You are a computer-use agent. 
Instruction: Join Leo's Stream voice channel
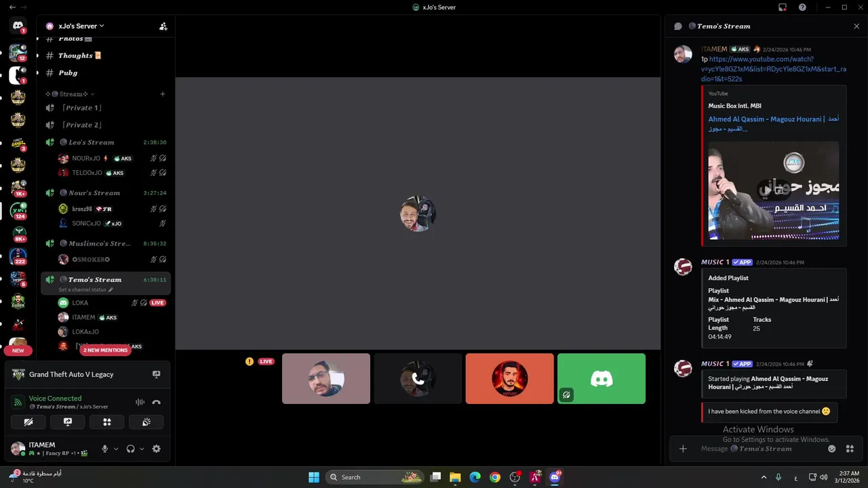pos(92,142)
